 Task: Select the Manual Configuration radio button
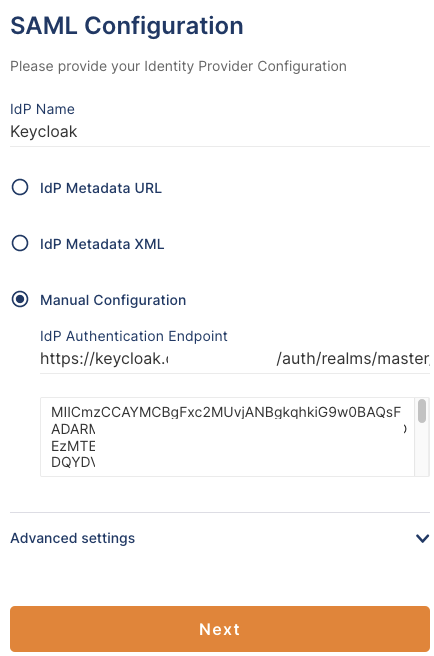(x=20, y=300)
